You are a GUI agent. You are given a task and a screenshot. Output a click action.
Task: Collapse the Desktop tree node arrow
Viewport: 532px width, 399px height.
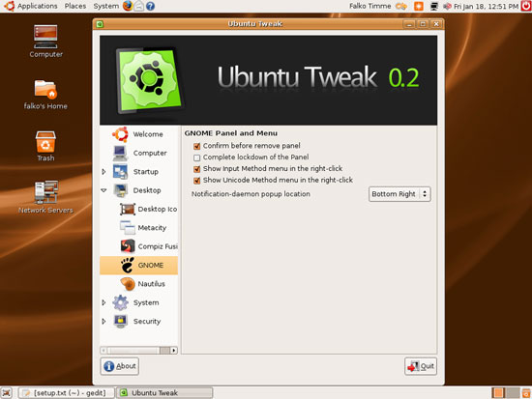pos(103,190)
